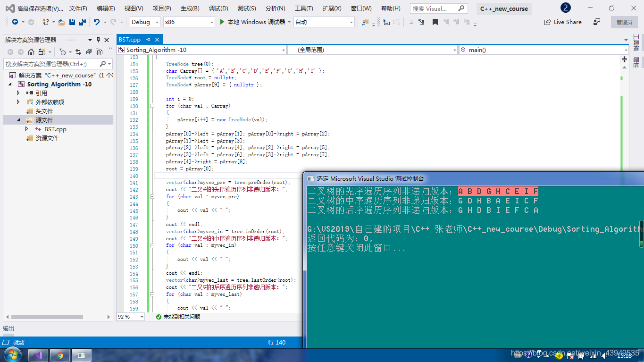
Task: Open the Debug configuration dropdown
Action: click(144, 22)
